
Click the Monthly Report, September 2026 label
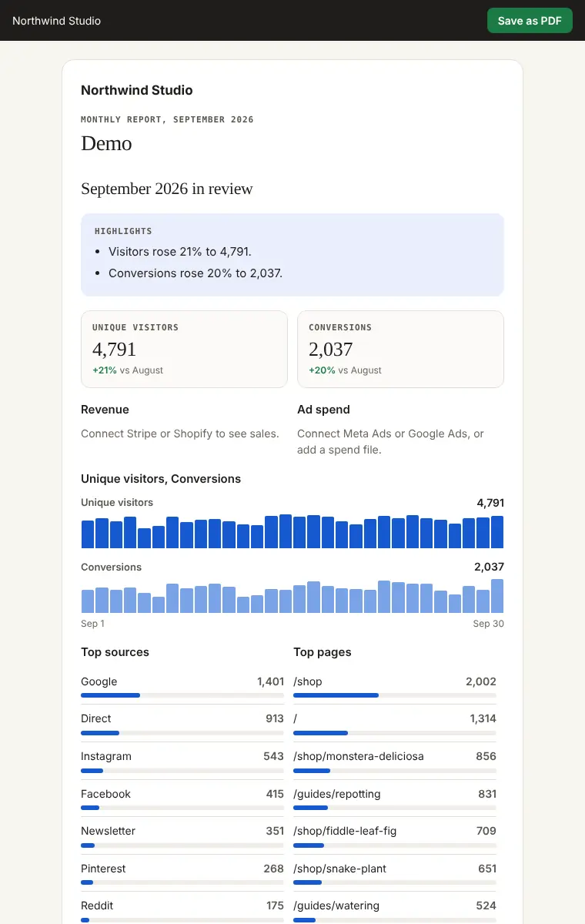coord(167,119)
